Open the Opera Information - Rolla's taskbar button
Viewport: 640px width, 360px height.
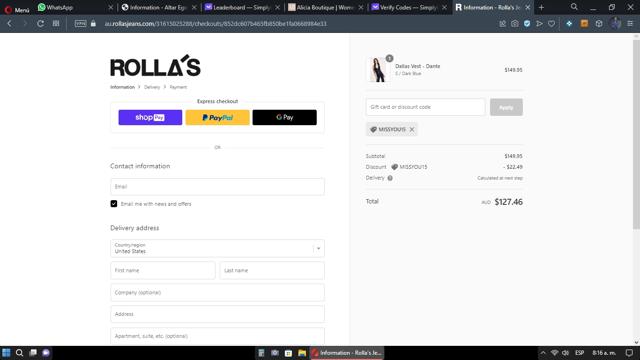point(347,353)
